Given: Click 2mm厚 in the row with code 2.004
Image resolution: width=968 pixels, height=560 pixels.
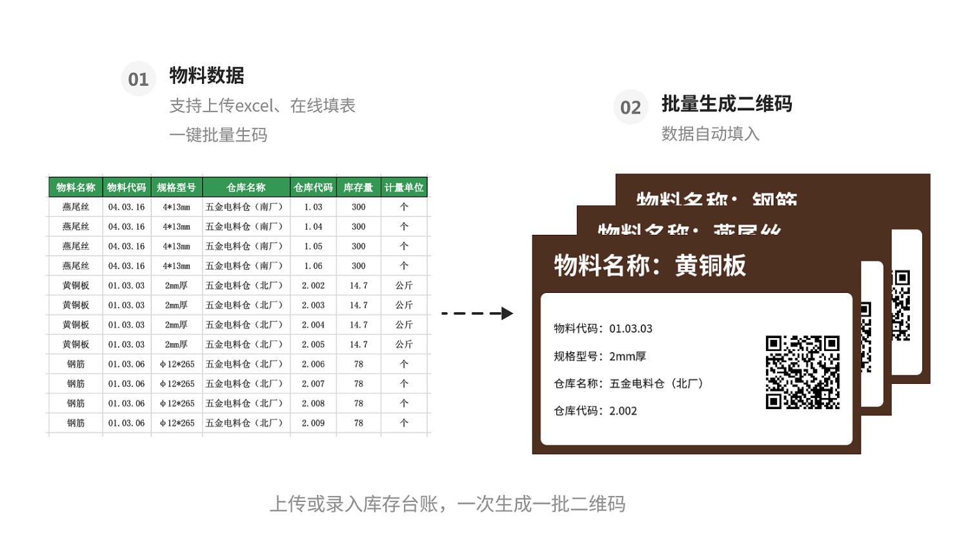Looking at the screenshot, I should click(x=176, y=325).
